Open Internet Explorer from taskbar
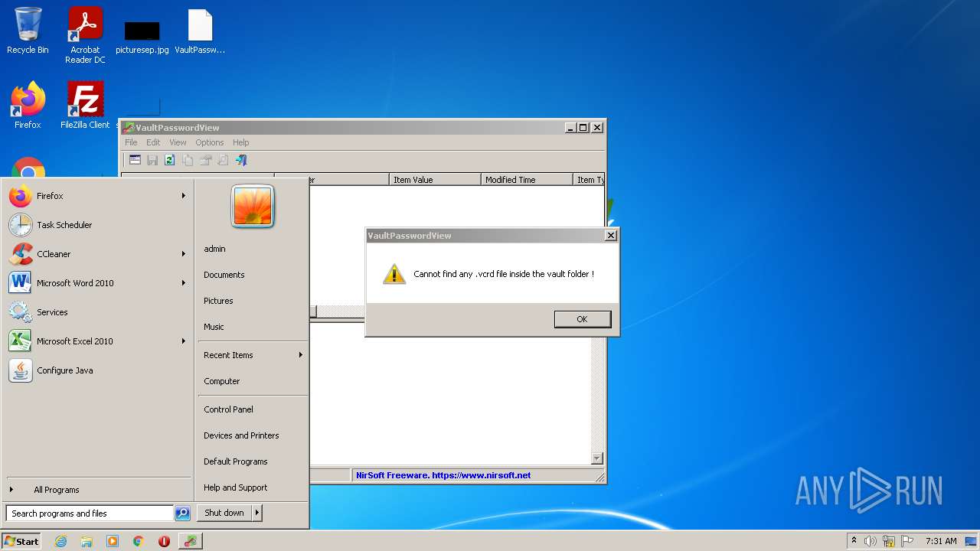 coord(61,541)
